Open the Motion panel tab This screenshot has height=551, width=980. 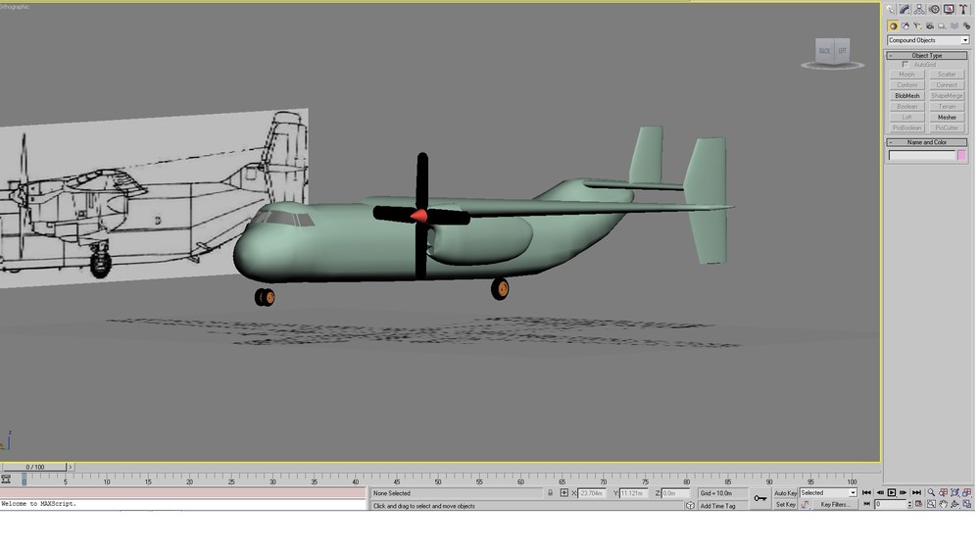tap(935, 10)
